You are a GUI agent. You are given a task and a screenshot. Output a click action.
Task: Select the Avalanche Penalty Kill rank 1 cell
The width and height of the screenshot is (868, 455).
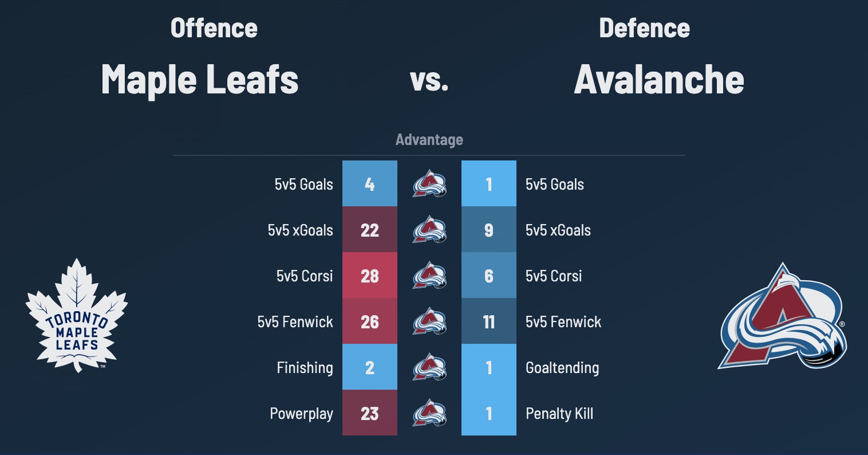pos(489,413)
